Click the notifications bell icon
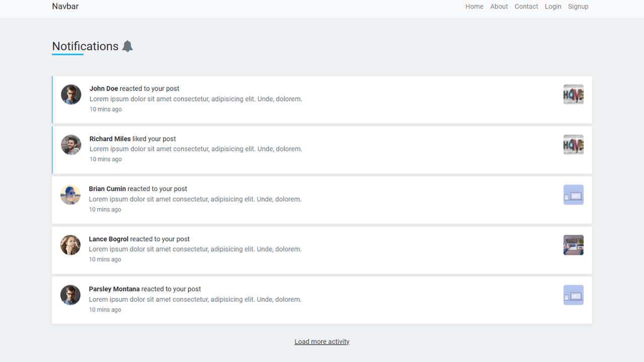 coord(127,46)
